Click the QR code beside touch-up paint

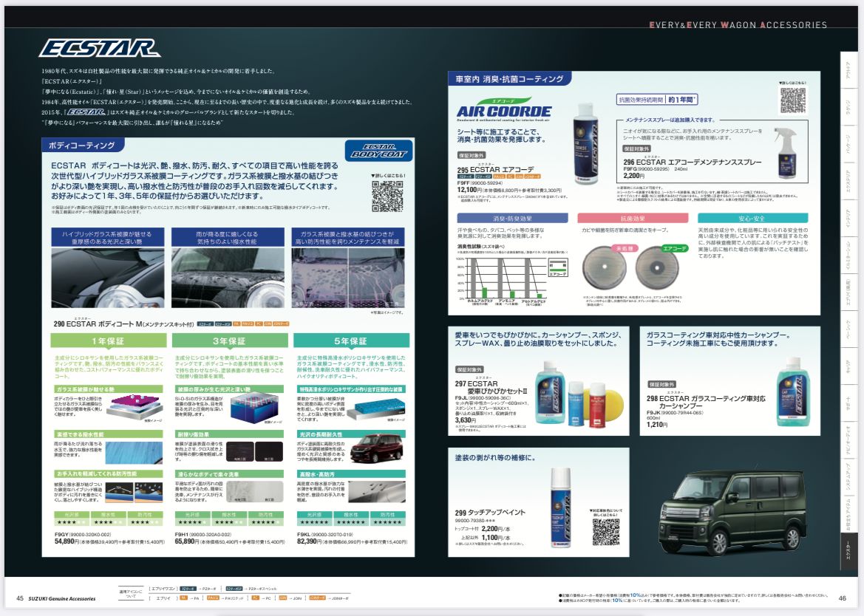click(605, 532)
